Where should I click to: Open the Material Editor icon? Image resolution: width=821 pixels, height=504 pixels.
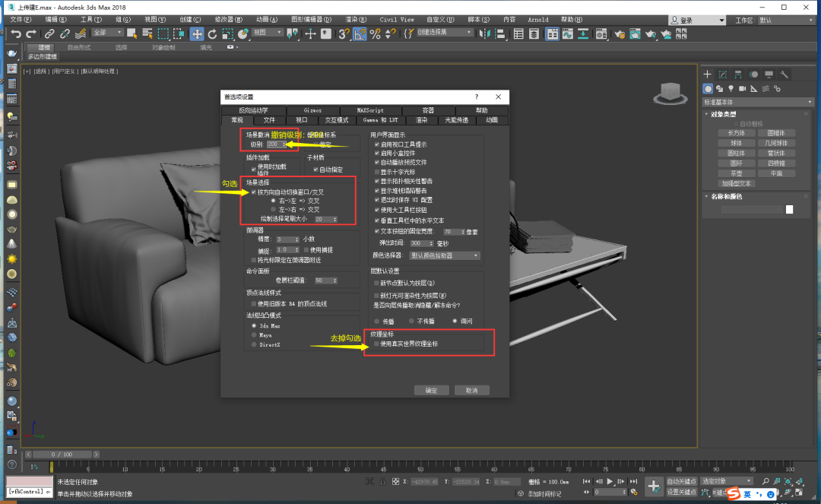[601, 34]
